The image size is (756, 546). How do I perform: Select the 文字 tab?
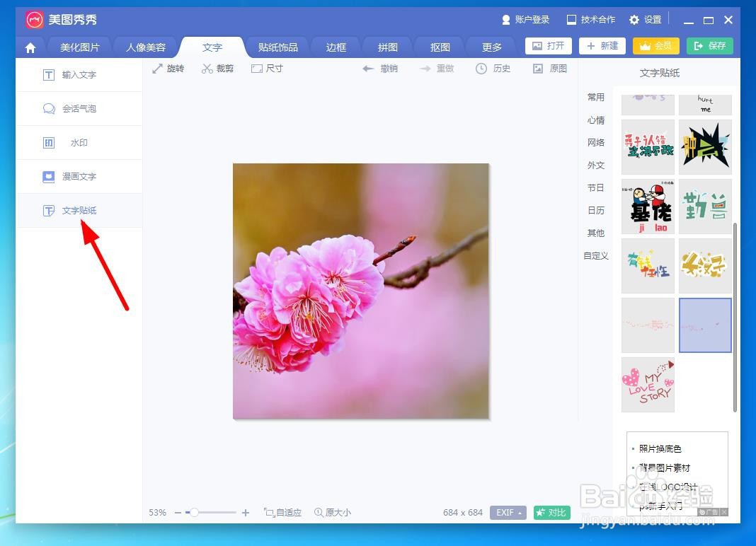(x=212, y=47)
